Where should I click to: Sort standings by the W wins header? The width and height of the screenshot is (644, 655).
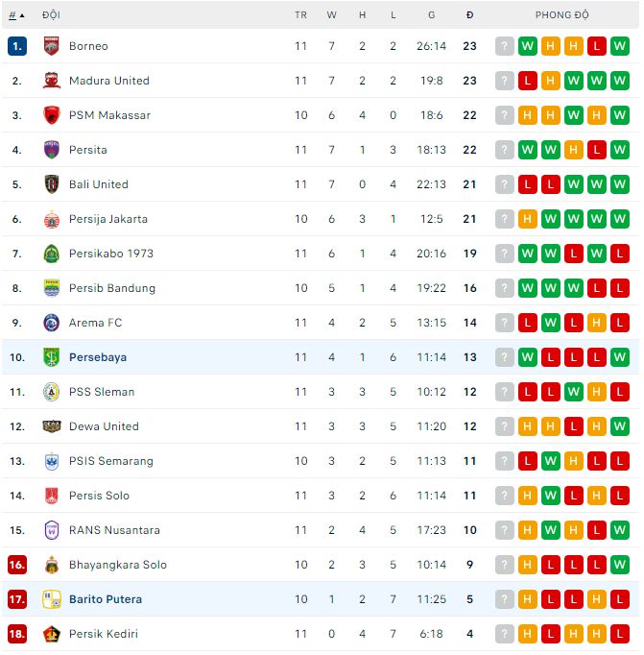[x=332, y=15]
